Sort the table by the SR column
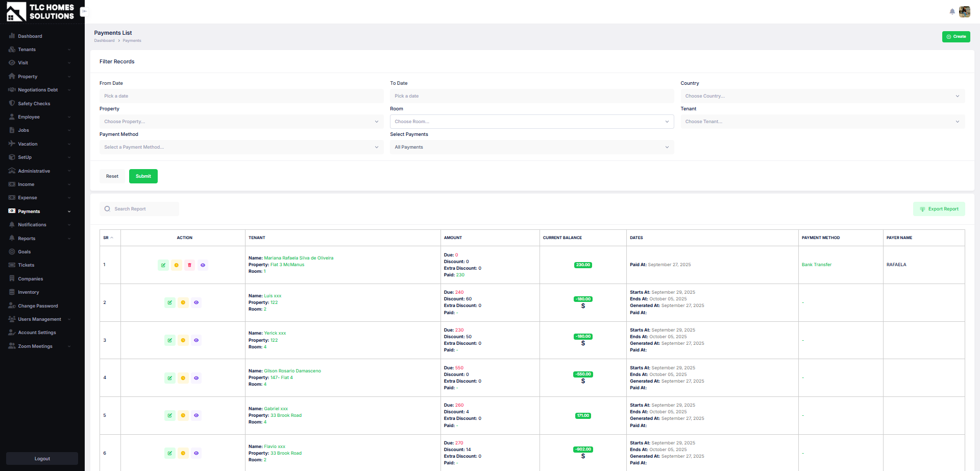The image size is (980, 471). (x=108, y=238)
